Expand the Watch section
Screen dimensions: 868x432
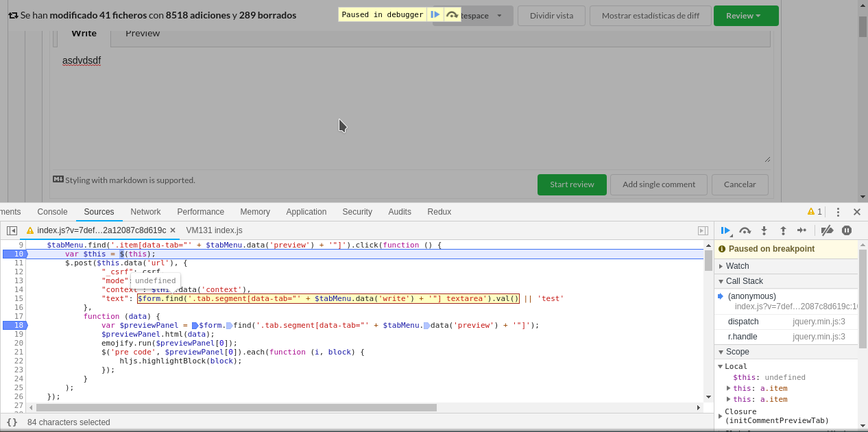coord(786,266)
